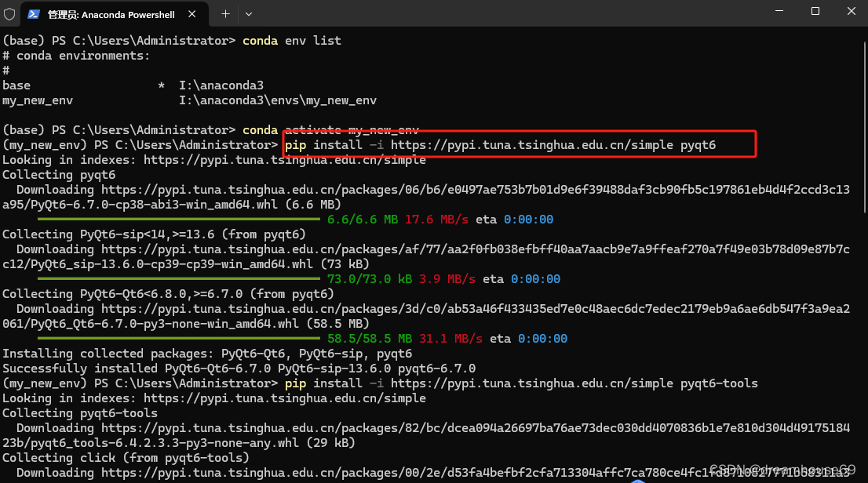This screenshot has width=868, height=483.
Task: Click 'Collecting PyQt6-Qt6<6.8.0,>=6.7.0' line
Action: click(x=168, y=294)
